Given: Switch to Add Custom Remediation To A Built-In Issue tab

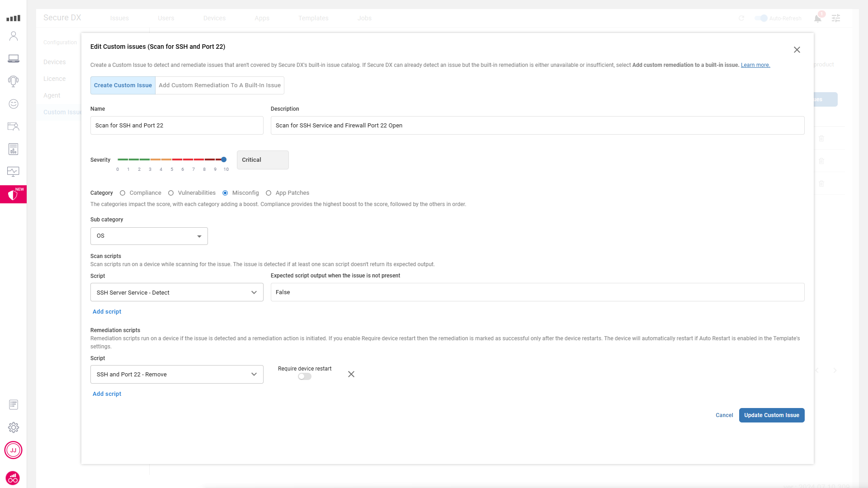Looking at the screenshot, I should [220, 85].
